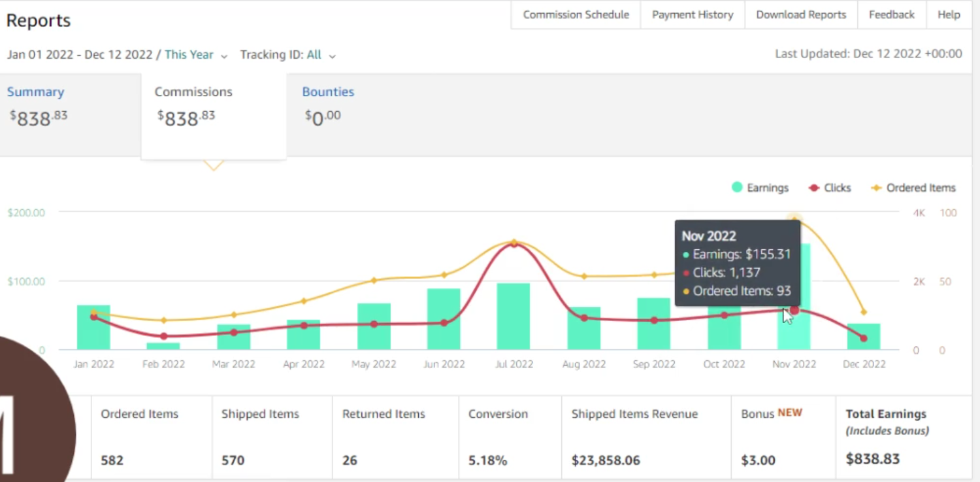980x482 pixels.
Task: Click Download Reports
Action: pos(801,14)
